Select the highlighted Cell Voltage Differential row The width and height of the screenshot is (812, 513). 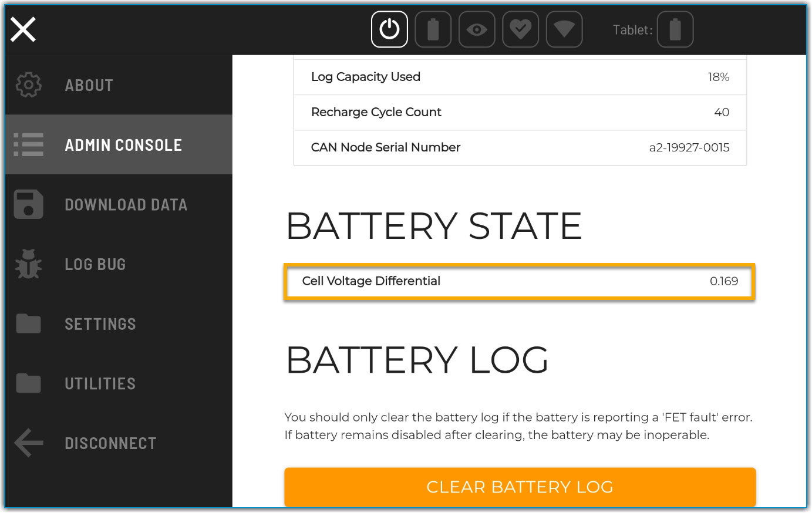point(519,281)
